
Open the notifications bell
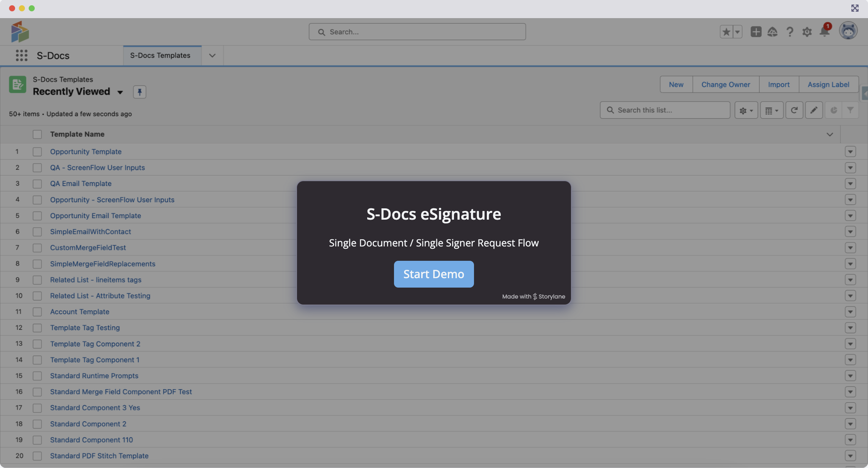click(825, 31)
